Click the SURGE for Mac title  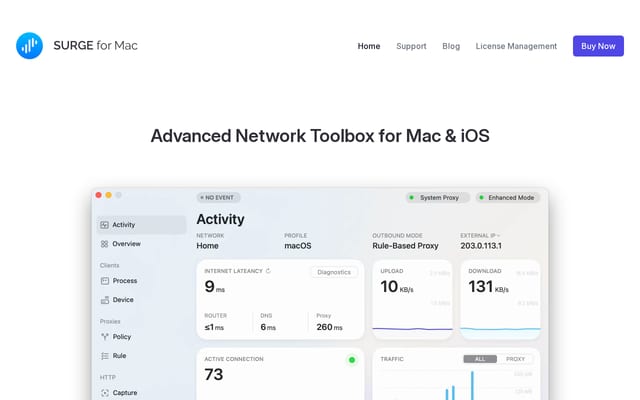(96, 45)
